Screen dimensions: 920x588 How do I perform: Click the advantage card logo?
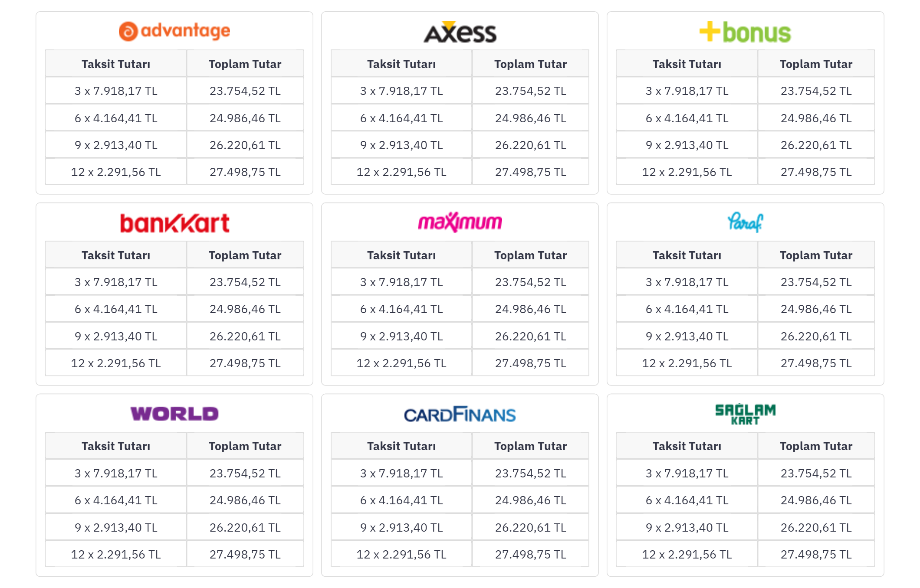174,31
